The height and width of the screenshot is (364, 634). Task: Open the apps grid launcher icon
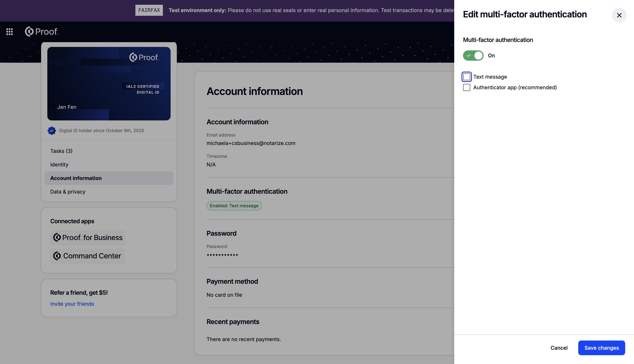[x=10, y=32]
